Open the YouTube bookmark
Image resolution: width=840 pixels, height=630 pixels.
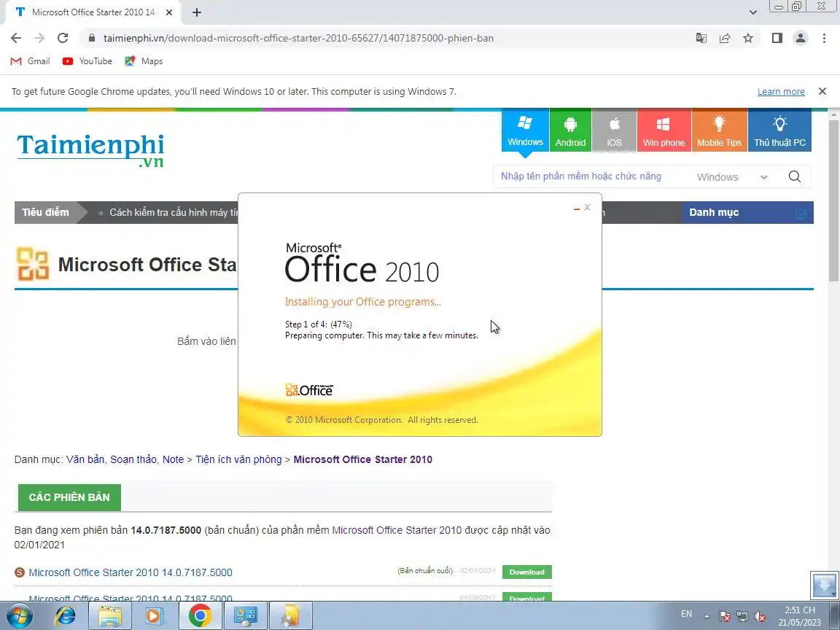click(x=87, y=61)
